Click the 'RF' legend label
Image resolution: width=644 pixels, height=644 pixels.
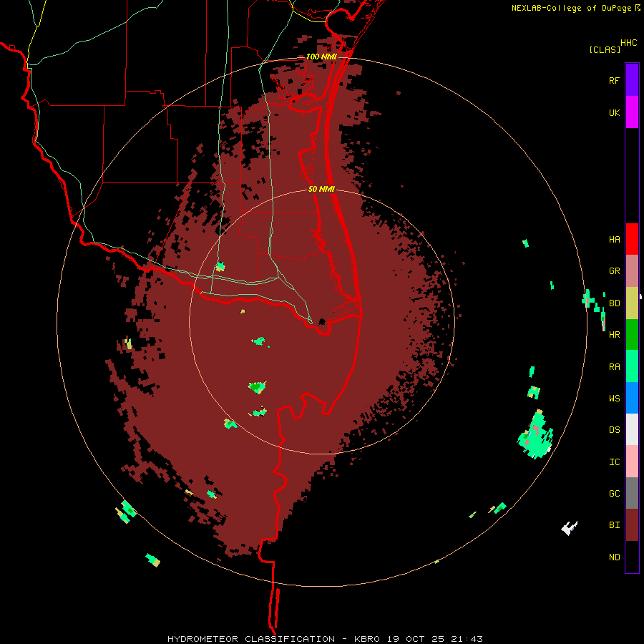(614, 80)
